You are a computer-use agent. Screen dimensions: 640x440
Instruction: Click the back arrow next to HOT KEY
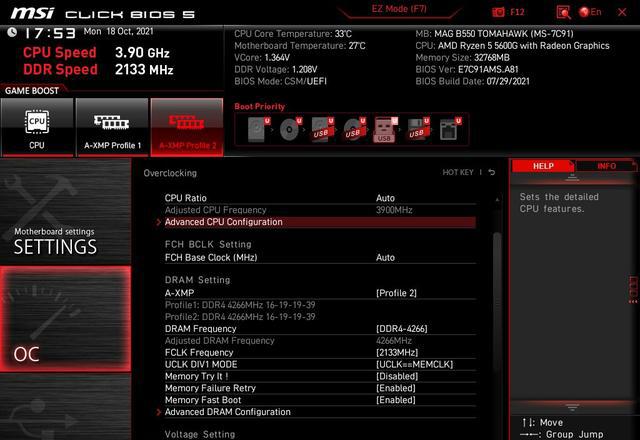tap(492, 173)
